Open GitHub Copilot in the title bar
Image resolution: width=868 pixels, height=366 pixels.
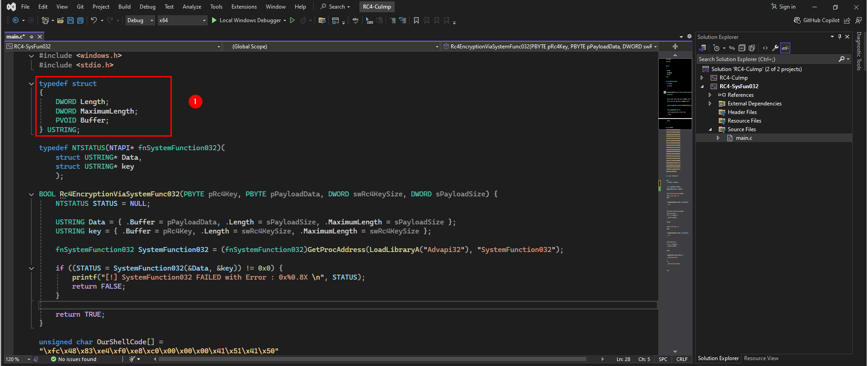coord(817,20)
